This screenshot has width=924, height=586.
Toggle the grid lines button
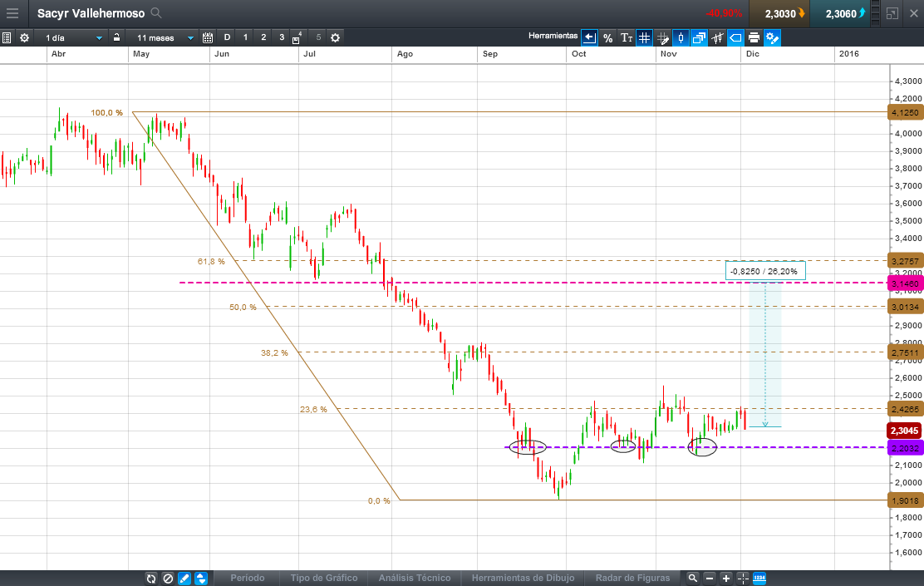tap(644, 37)
